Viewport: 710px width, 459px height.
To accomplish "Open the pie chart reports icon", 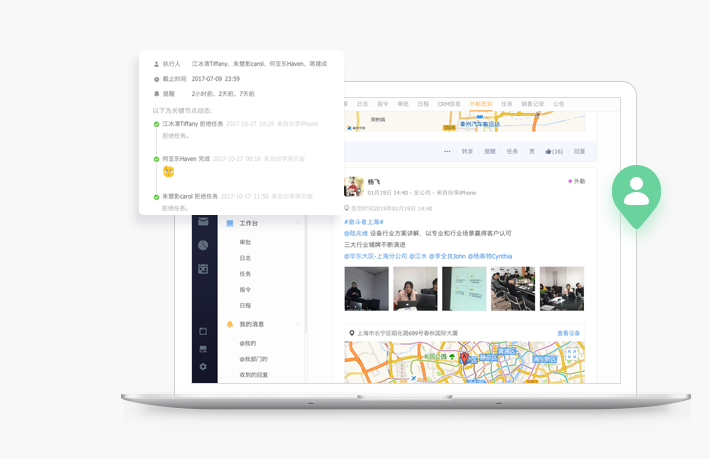I will [203, 245].
